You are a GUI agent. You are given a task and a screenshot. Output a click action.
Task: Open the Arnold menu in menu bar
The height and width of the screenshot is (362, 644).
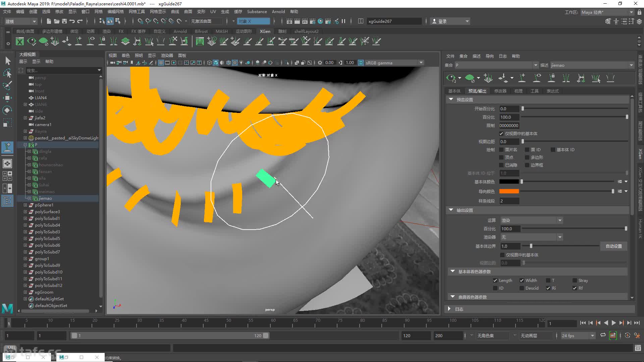[278, 12]
